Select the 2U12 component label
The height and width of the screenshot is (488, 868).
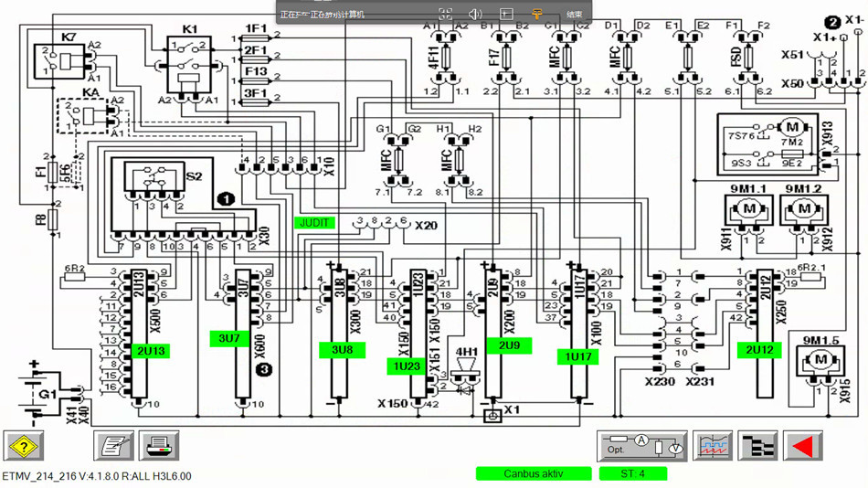pyautogui.click(x=757, y=349)
